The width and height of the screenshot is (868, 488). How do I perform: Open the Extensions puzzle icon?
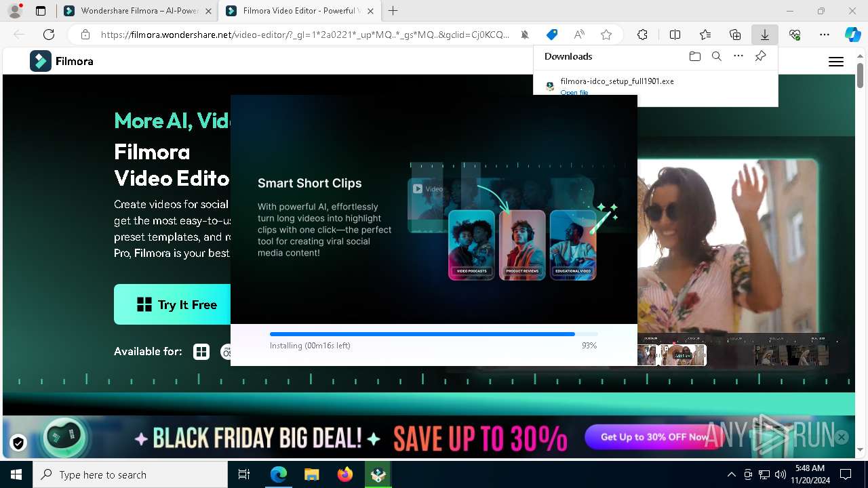642,35
